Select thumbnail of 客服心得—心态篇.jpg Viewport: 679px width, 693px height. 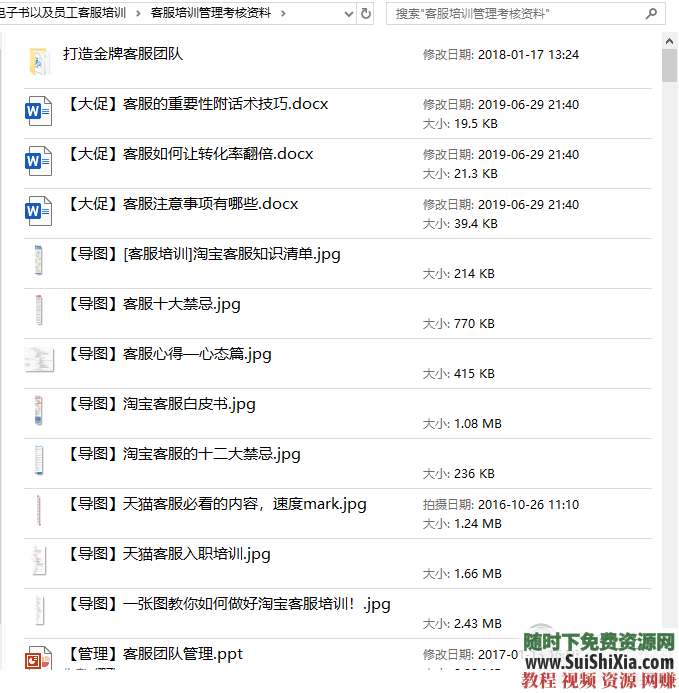point(39,359)
